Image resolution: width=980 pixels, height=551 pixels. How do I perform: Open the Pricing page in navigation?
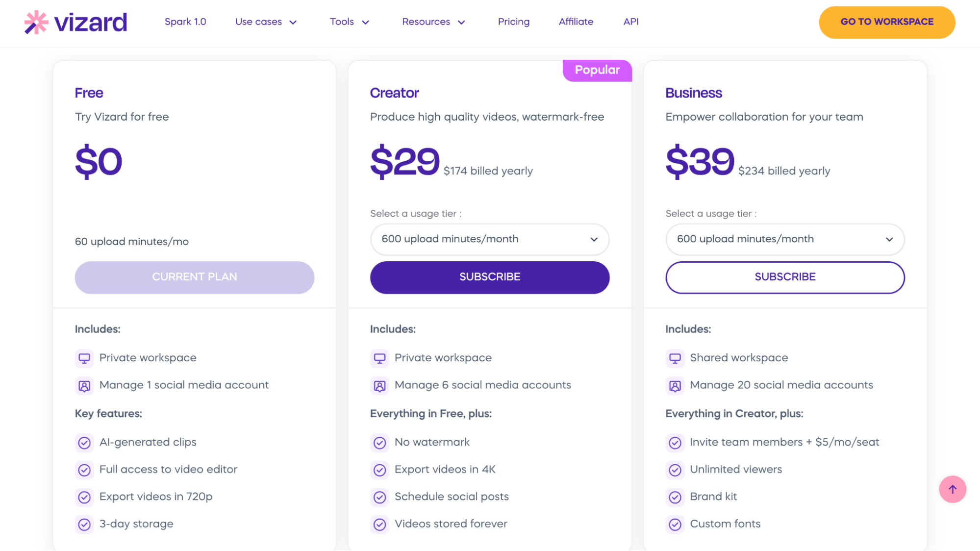click(513, 22)
